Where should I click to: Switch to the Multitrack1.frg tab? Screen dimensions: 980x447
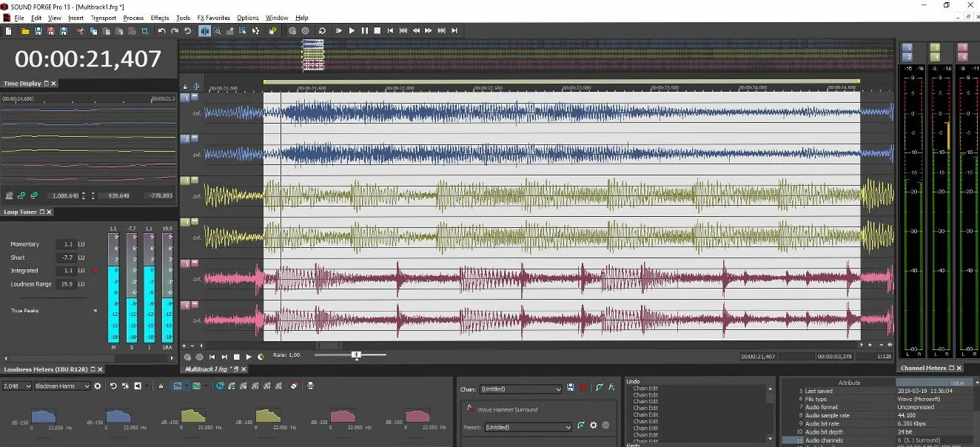pos(209,368)
